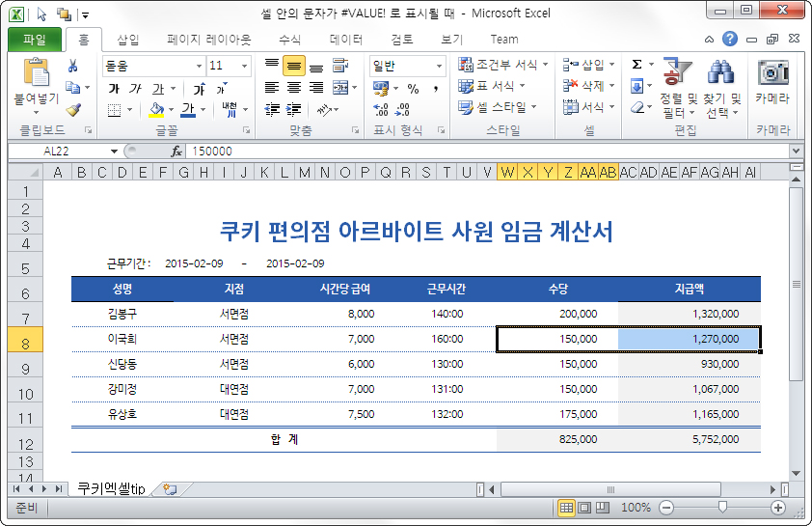812x526 pixels.
Task: Click the Copy icon
Action: (x=72, y=88)
